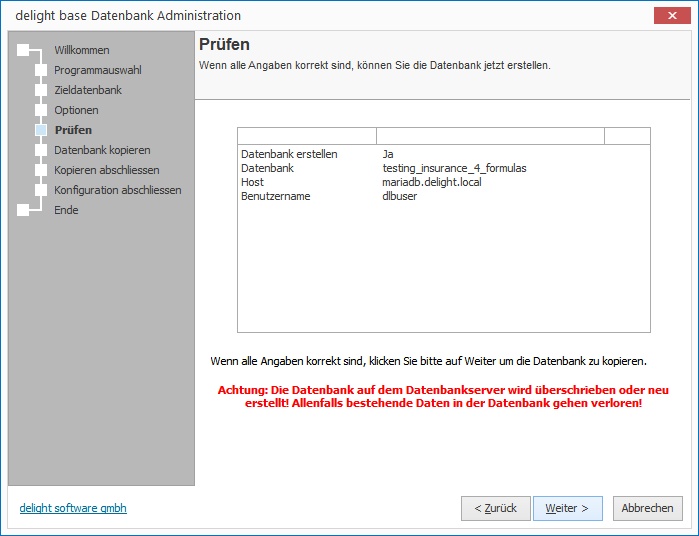
Task: Click the square marker beside Ende
Action: pos(23,210)
